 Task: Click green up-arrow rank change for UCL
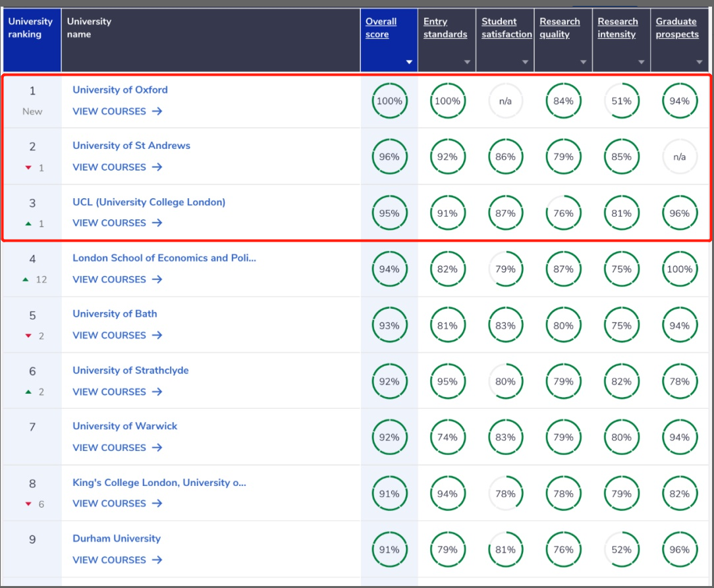(x=28, y=223)
